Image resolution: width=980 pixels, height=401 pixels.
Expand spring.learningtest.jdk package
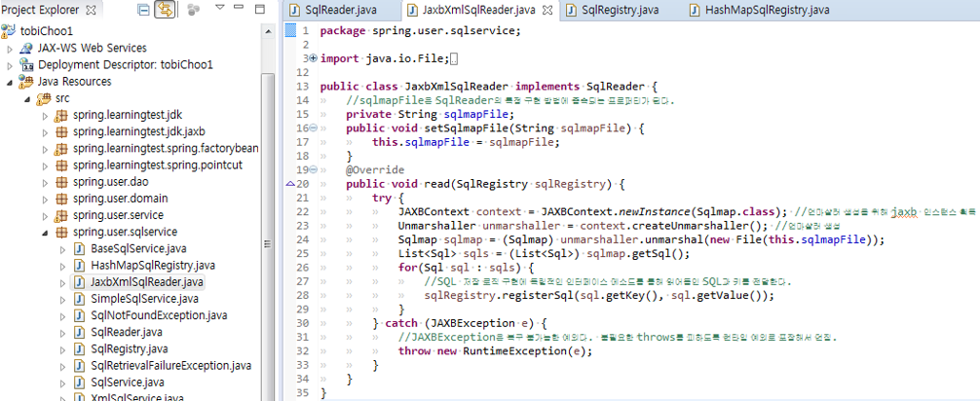pos(45,116)
